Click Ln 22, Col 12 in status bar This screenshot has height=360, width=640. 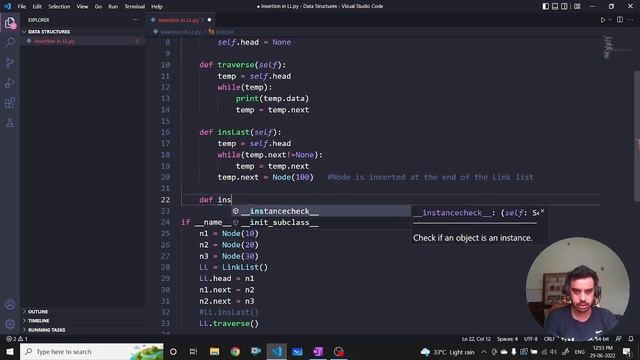tap(476, 339)
